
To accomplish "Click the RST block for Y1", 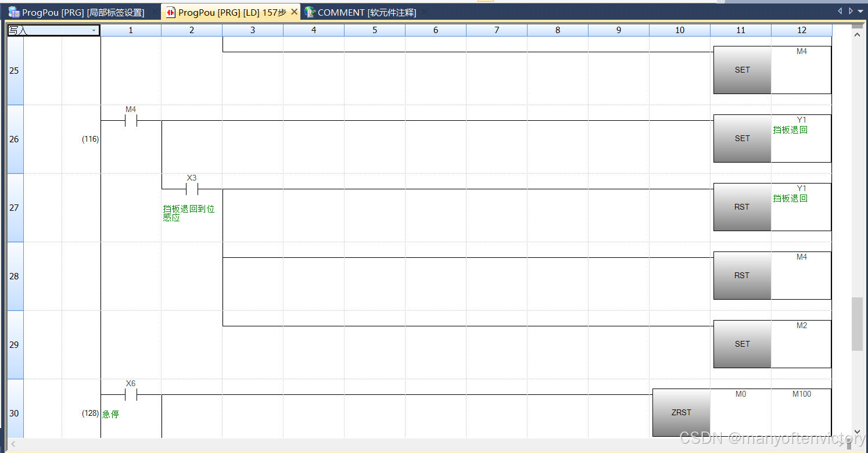I will point(742,207).
